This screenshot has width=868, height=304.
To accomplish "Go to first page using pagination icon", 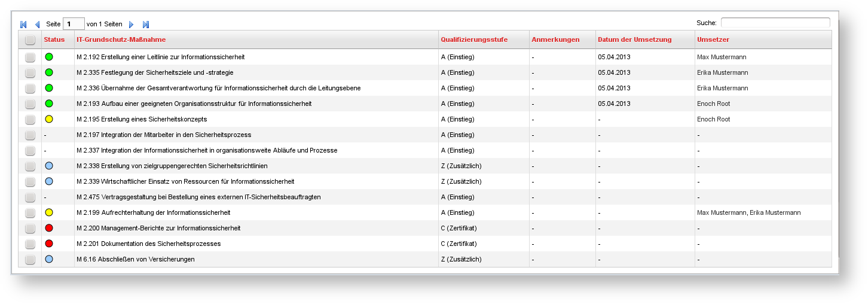I will click(x=24, y=25).
